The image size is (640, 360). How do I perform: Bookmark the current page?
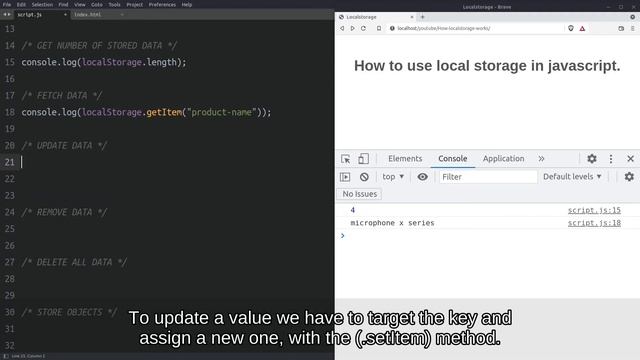pos(379,29)
